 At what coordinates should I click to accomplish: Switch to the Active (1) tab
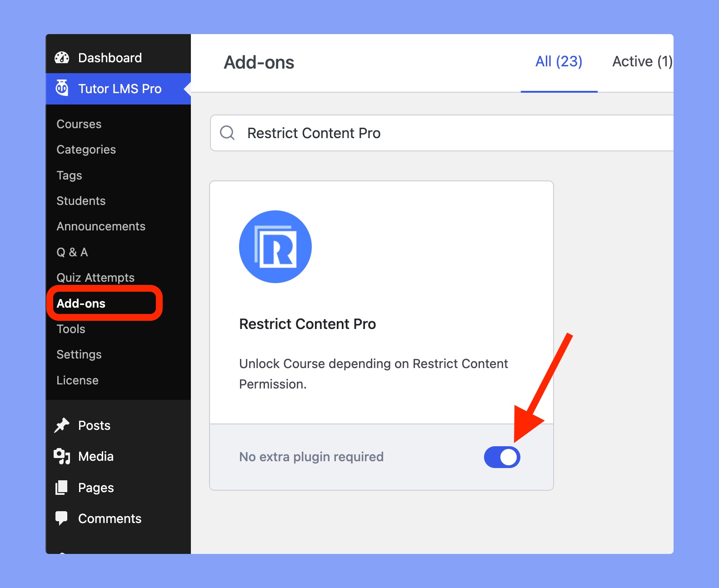[x=642, y=61]
